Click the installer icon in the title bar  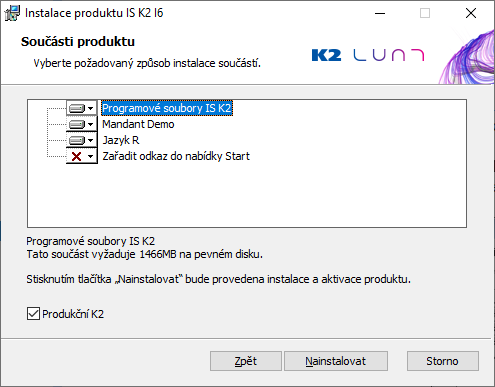point(12,13)
